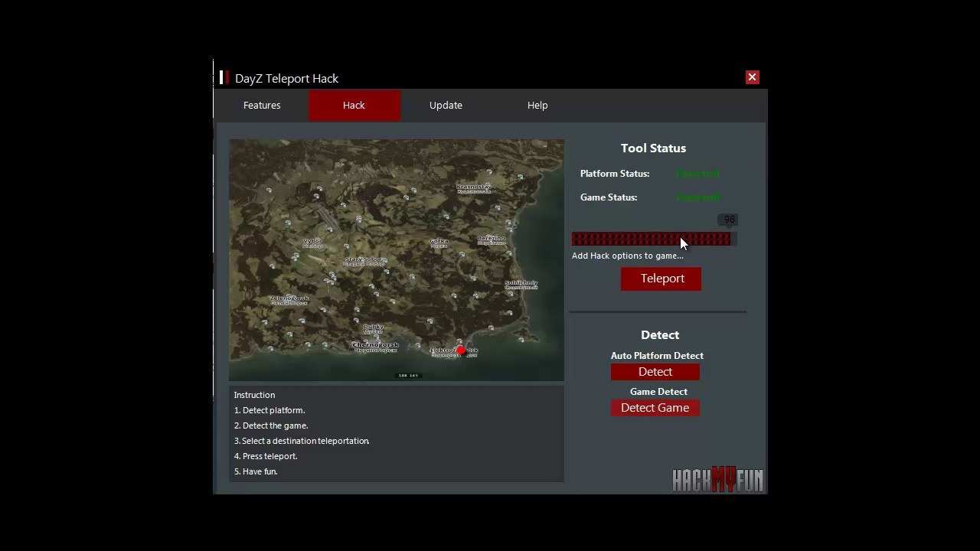This screenshot has width=980, height=551.
Task: Close the DayZ Teleport Hack window
Action: tap(752, 77)
